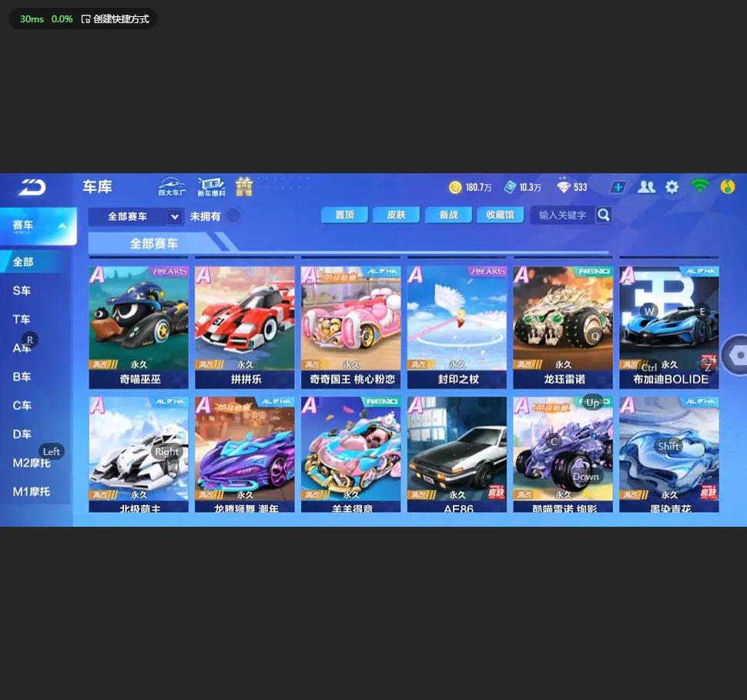Select the 酷喵雷诺 绚影 car card
Viewport: 747px width, 700px height.
coord(563,454)
